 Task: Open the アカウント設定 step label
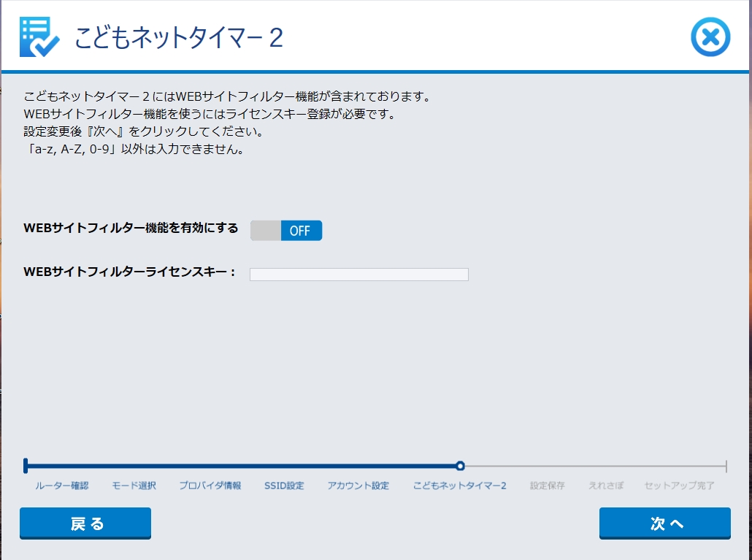[x=358, y=486]
